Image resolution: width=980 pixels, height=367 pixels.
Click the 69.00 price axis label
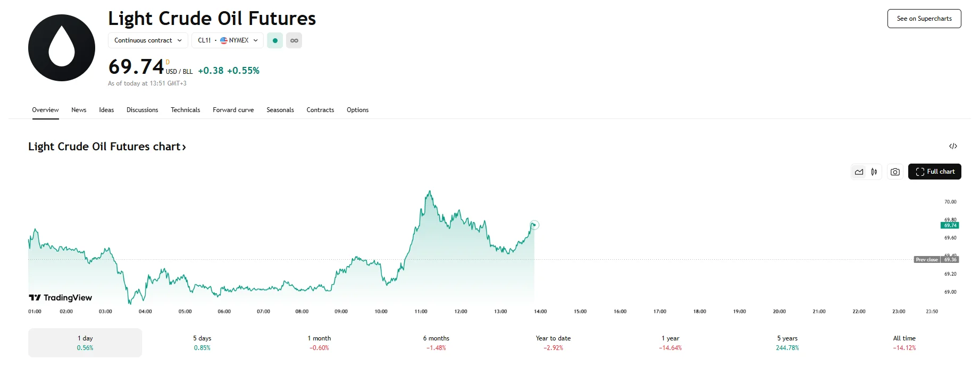click(x=950, y=292)
